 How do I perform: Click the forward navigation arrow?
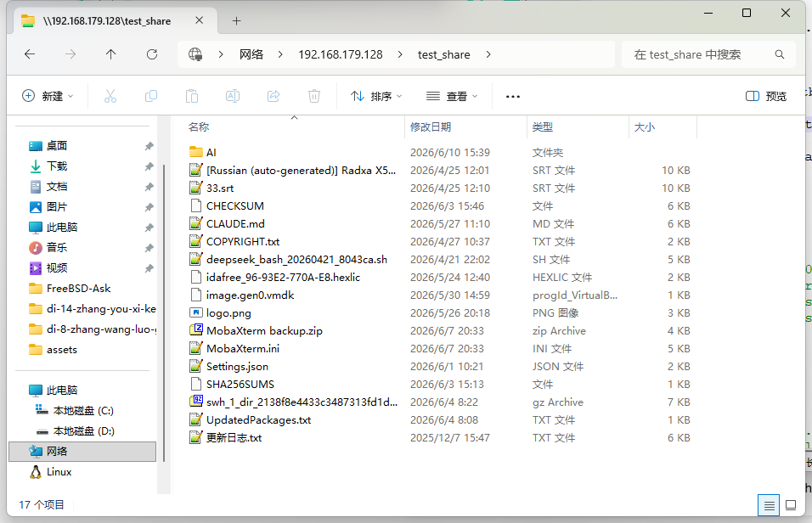pyautogui.click(x=70, y=53)
